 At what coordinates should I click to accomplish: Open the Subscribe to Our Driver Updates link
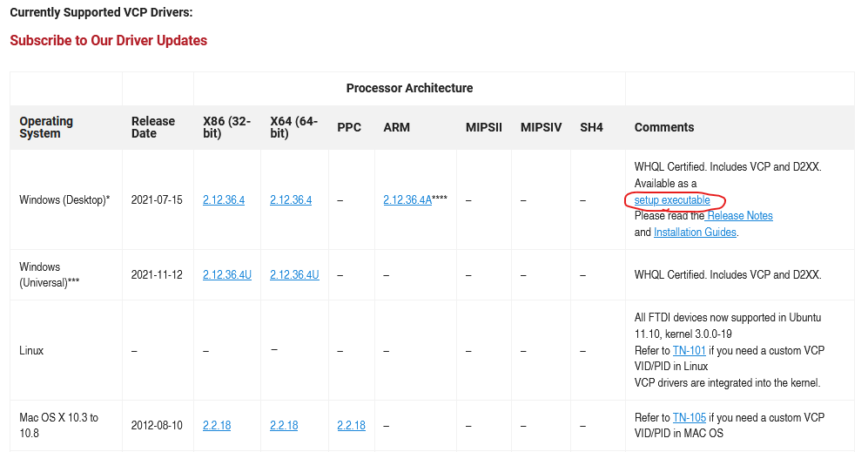[109, 40]
